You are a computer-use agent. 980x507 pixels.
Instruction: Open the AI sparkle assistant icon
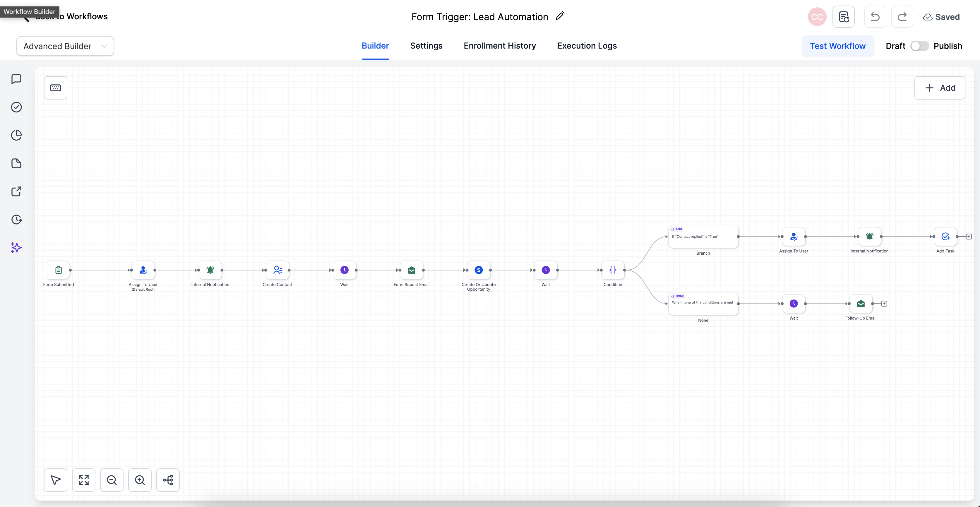click(16, 248)
